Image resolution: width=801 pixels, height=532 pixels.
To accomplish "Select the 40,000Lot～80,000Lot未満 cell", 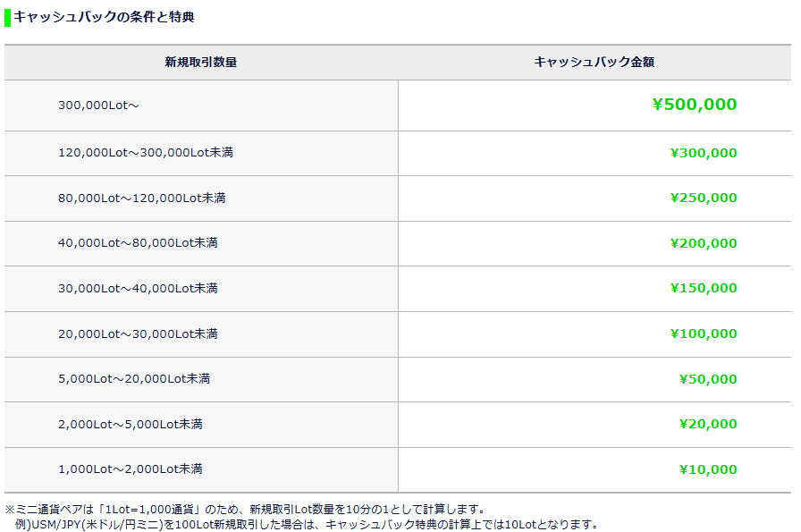I will [138, 243].
